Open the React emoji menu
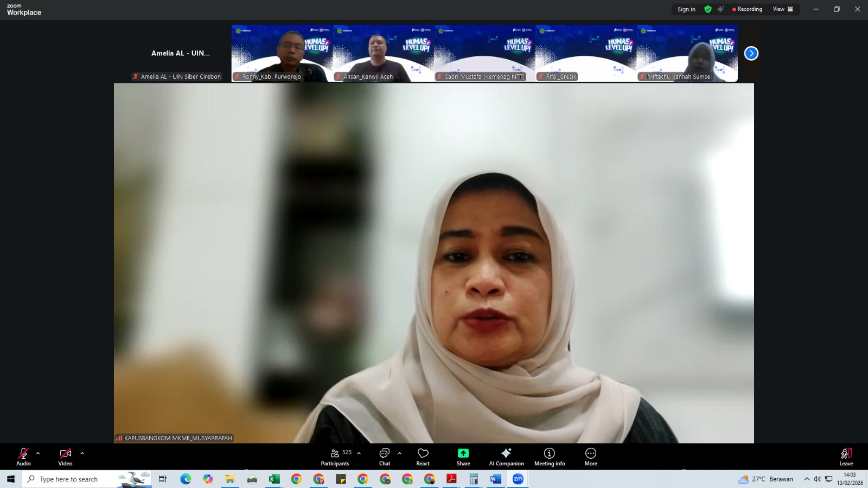Viewport: 868px width, 488px height. coord(423,457)
